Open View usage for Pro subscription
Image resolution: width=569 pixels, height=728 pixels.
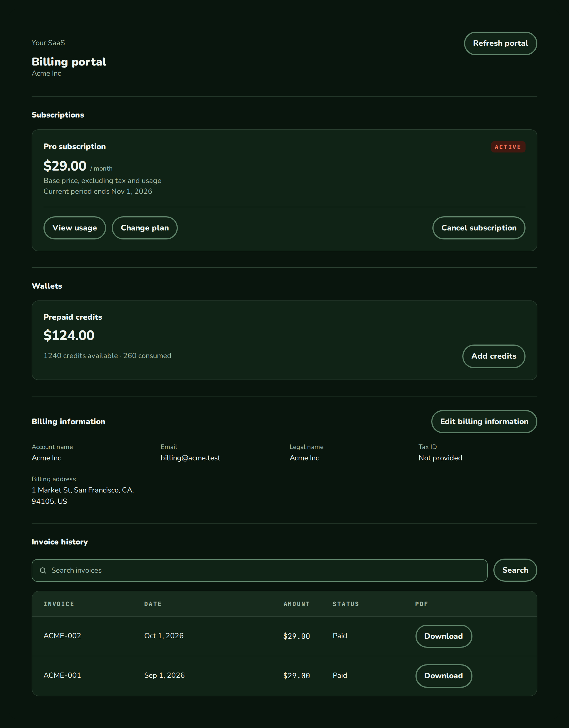click(75, 228)
